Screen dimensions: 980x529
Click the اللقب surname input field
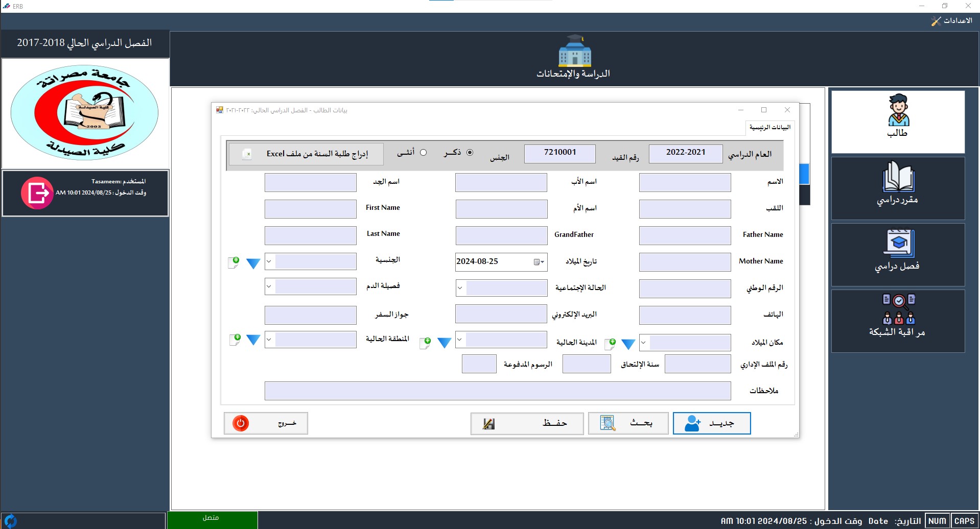click(x=685, y=209)
